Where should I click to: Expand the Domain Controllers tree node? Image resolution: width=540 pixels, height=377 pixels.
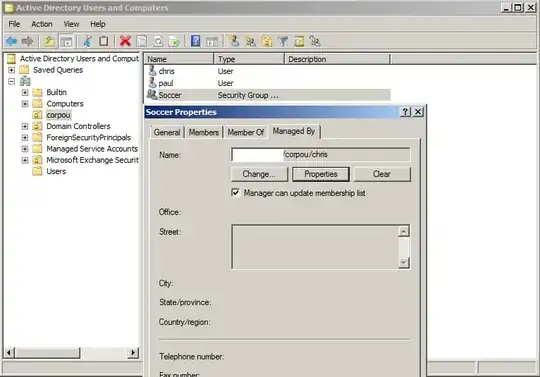(x=25, y=126)
